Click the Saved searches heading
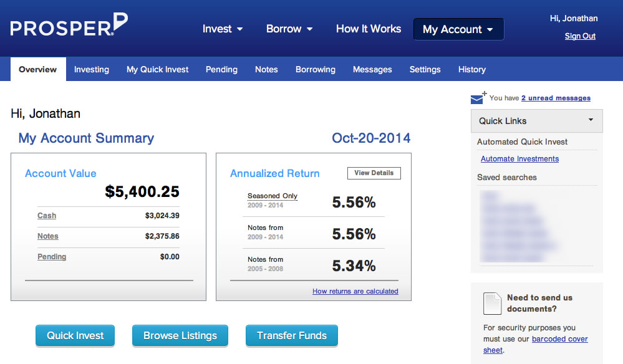The image size is (623, 364). pyautogui.click(x=506, y=178)
